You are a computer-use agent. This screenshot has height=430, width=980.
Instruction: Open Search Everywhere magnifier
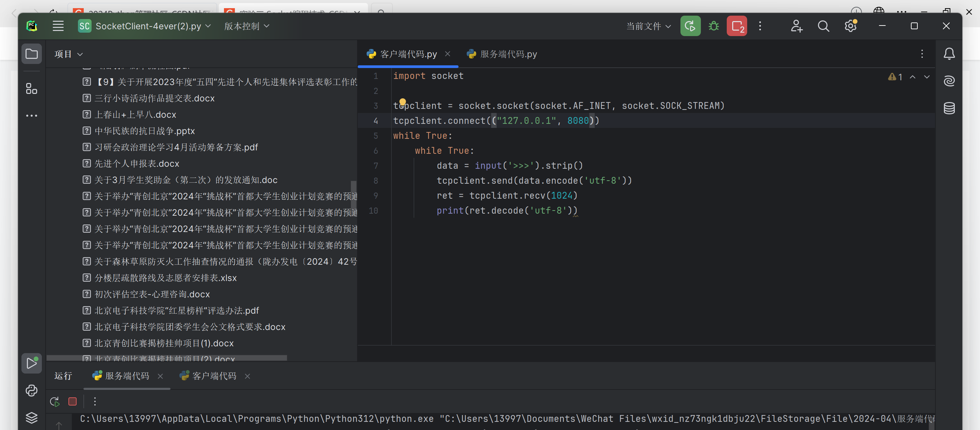click(823, 26)
